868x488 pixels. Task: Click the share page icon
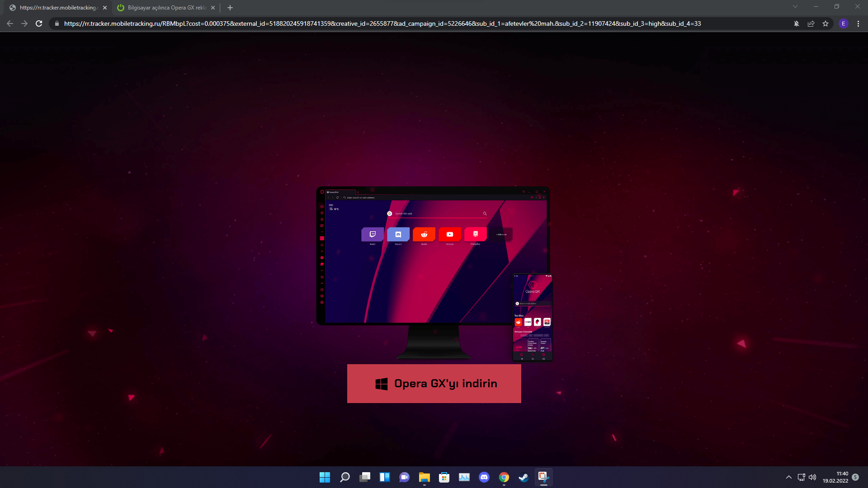(811, 23)
